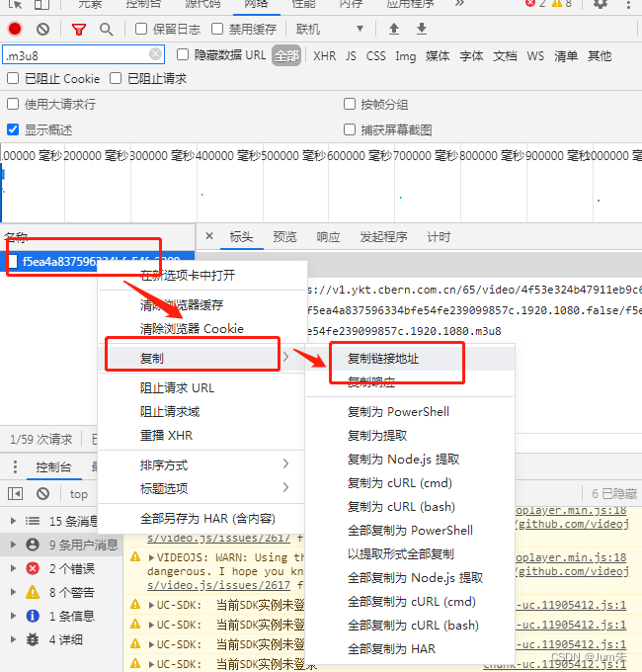Filter requests by WS type
This screenshot has width=642, height=672.
point(535,56)
